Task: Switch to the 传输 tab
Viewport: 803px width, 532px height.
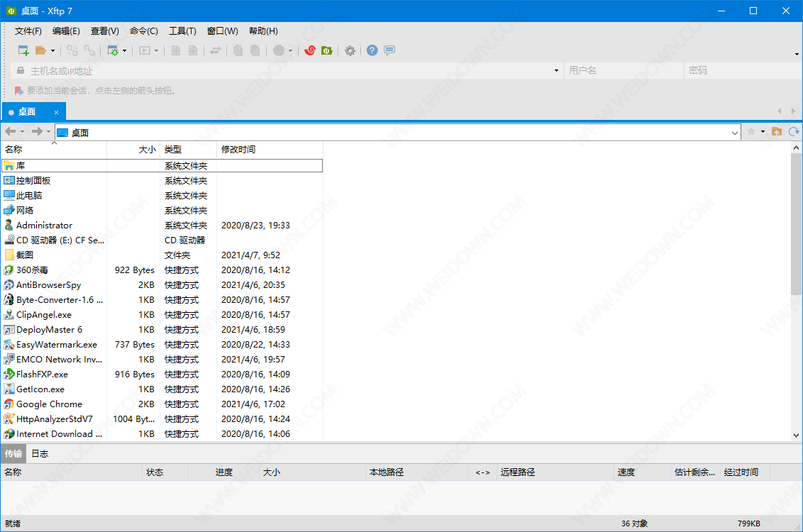Action: click(13, 454)
